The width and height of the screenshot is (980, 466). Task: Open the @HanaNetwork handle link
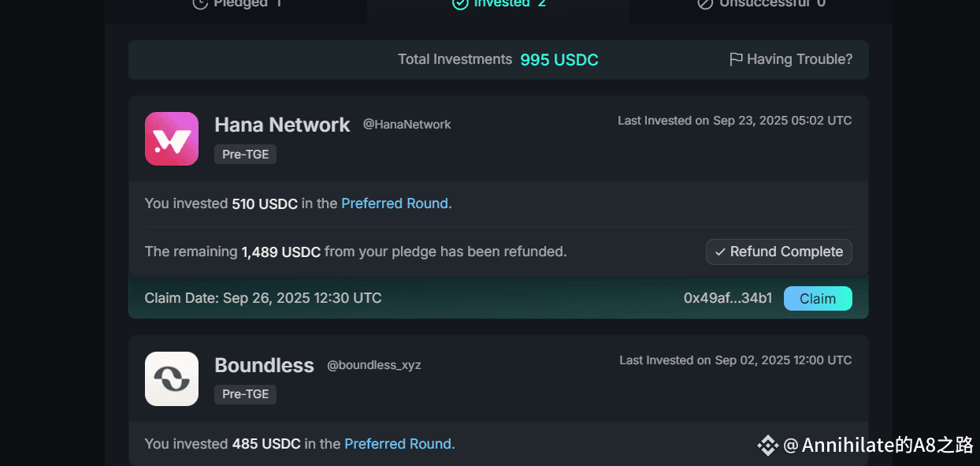click(x=406, y=125)
